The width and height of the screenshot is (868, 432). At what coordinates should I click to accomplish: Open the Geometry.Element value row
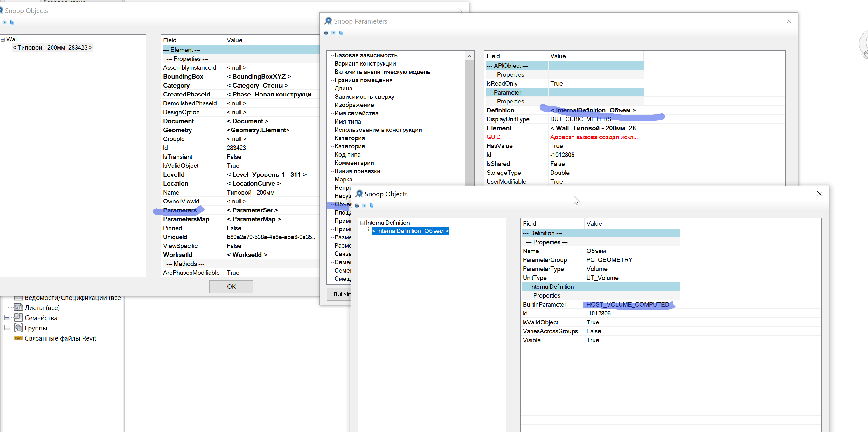pos(258,130)
